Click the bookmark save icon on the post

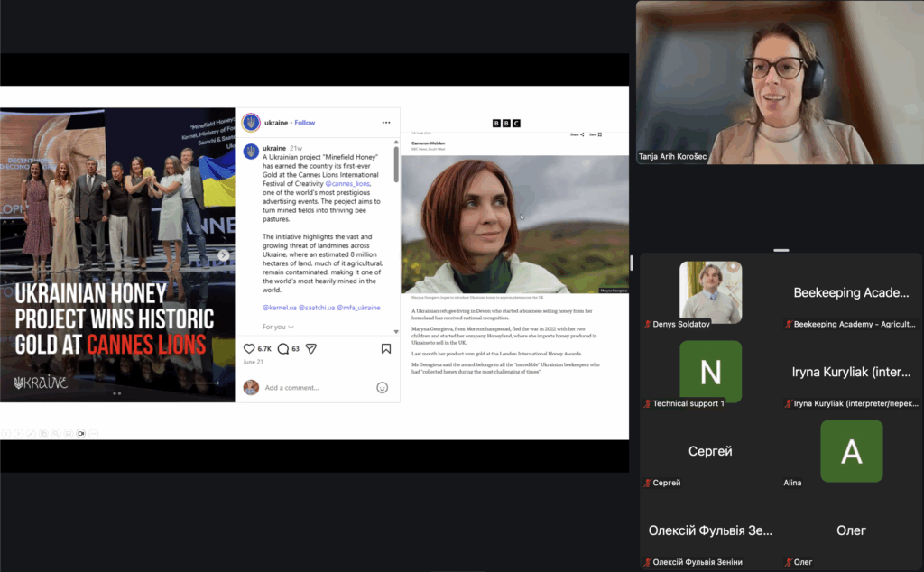(385, 348)
